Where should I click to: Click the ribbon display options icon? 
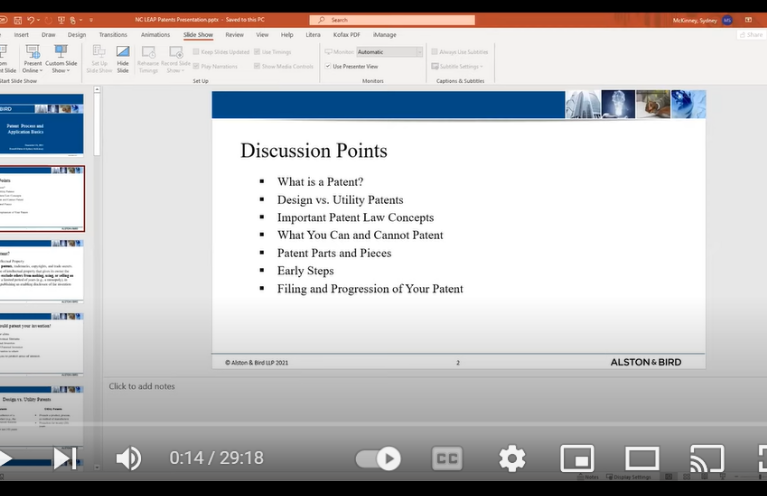point(748,20)
